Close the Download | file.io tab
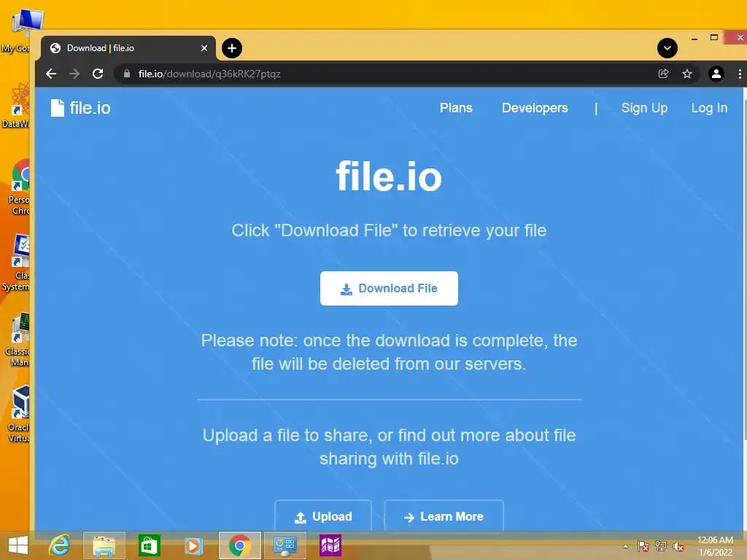This screenshot has width=747, height=560. pos(204,48)
